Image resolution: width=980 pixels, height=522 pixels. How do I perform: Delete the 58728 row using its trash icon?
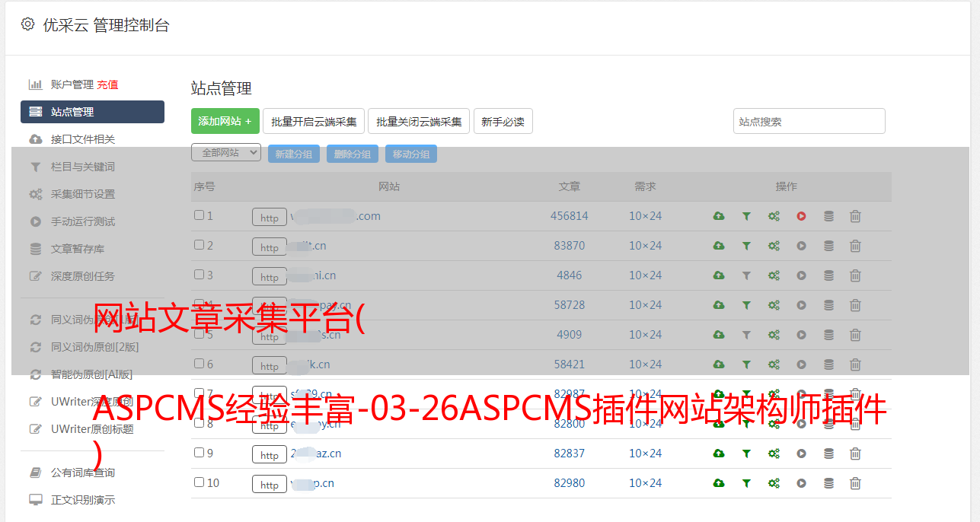[x=855, y=305]
